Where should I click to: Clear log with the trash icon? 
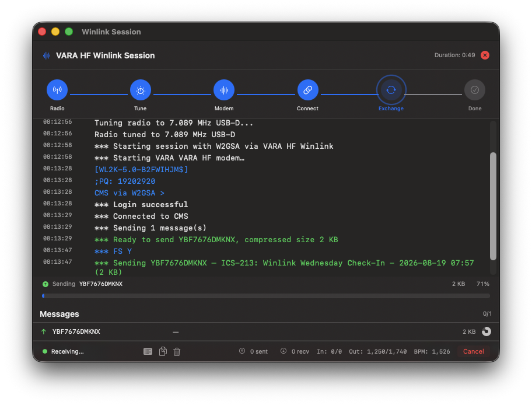177,352
